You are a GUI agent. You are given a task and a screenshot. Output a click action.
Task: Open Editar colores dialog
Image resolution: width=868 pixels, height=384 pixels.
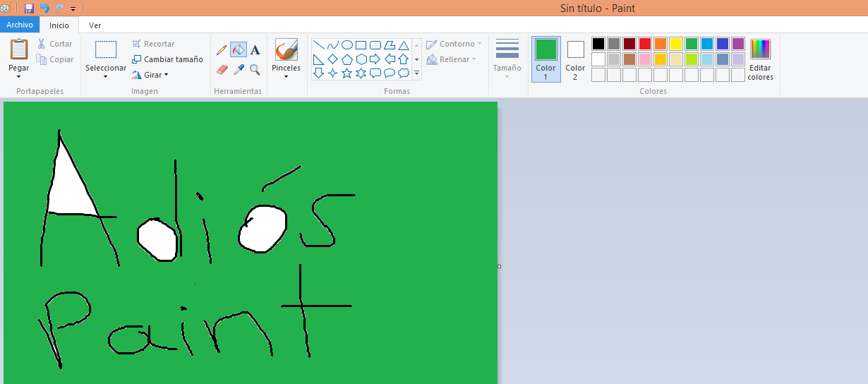[761, 59]
